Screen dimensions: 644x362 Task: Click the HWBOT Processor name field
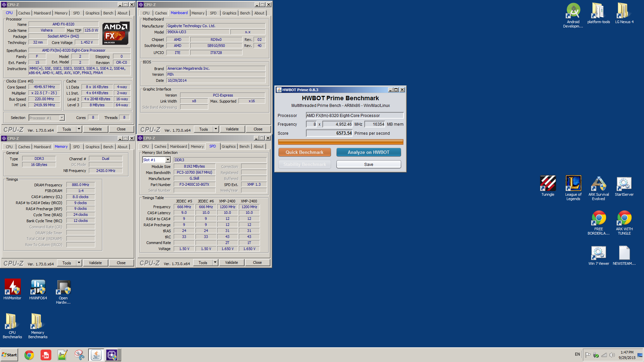pos(354,115)
